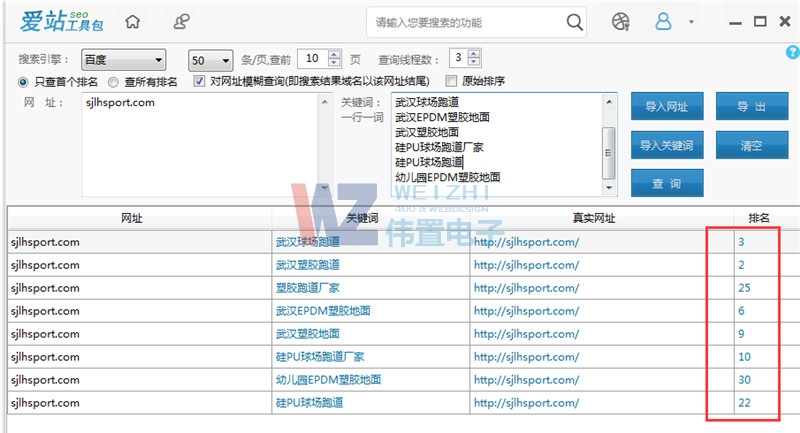Click the link-chain icon beside the home icon
The image size is (800, 433).
coord(181,21)
